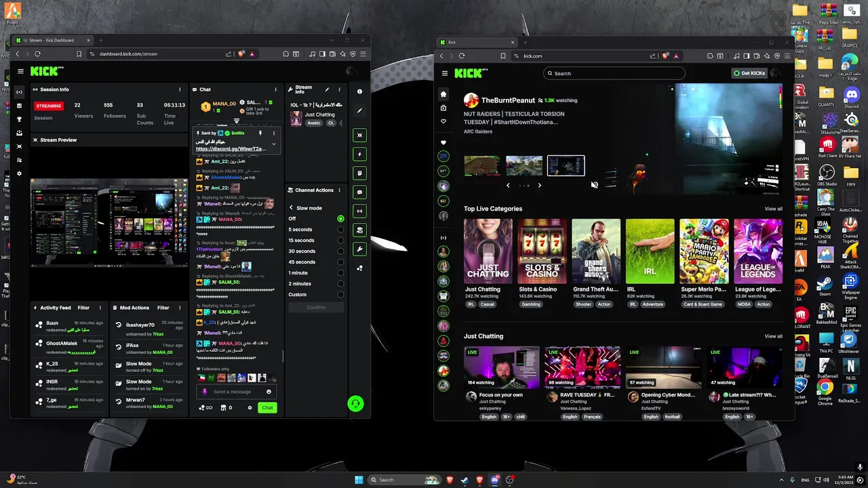Open TheBurntPeanut channel name
Image resolution: width=868 pixels, height=488 pixels.
(508, 100)
